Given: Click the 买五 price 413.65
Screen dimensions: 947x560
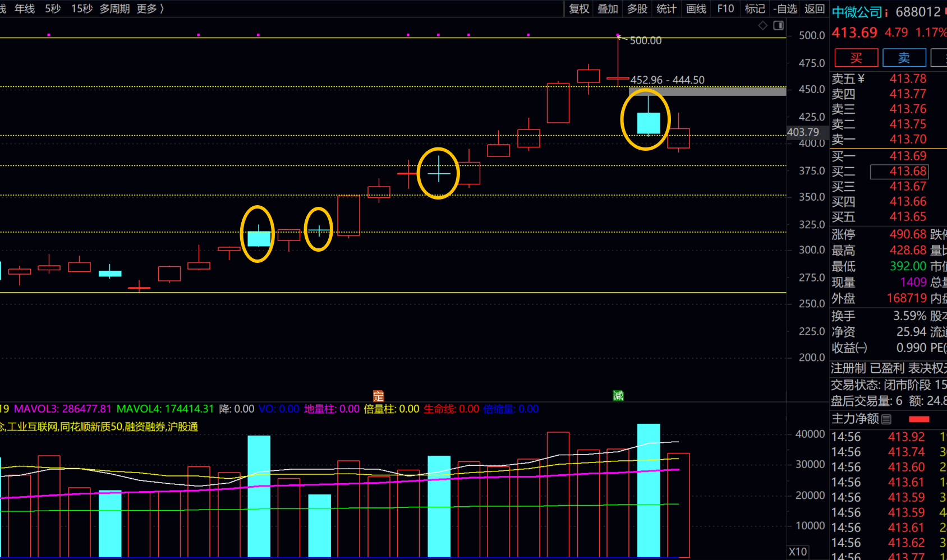Looking at the screenshot, I should pyautogui.click(x=908, y=217).
